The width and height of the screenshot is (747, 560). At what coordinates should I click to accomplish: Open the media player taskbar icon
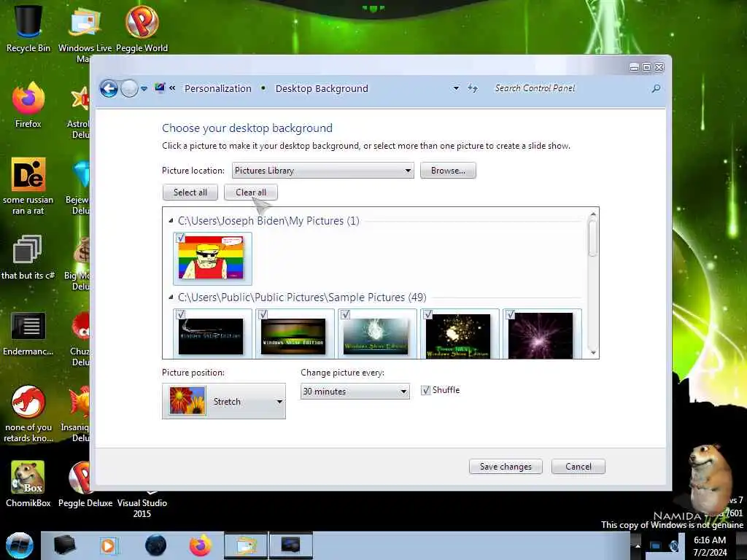click(x=109, y=545)
